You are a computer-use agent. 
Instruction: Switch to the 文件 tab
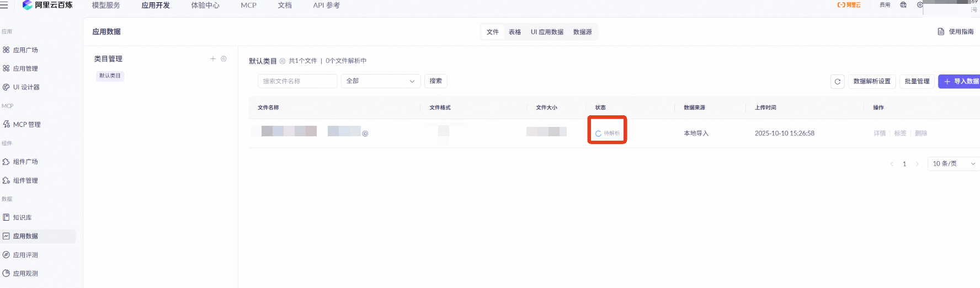coord(493,32)
